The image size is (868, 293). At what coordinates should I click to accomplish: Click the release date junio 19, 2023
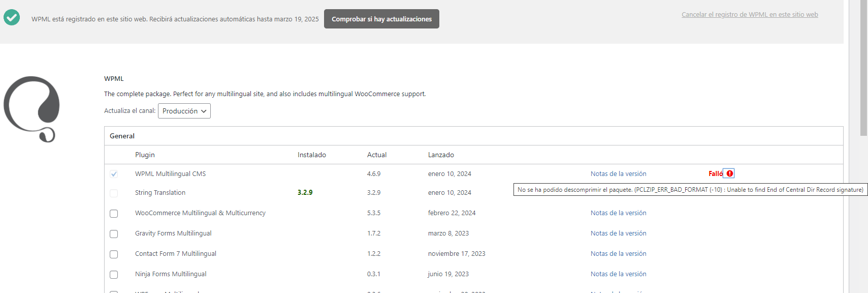pos(448,274)
